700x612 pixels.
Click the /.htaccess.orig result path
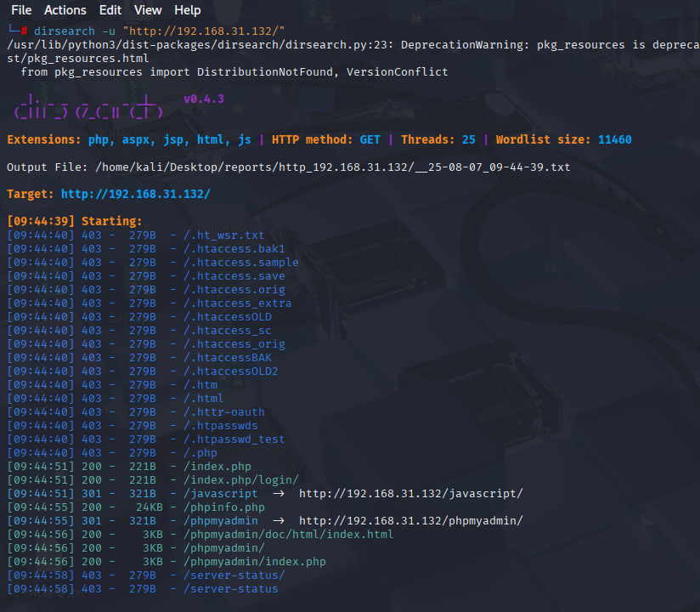234,290
